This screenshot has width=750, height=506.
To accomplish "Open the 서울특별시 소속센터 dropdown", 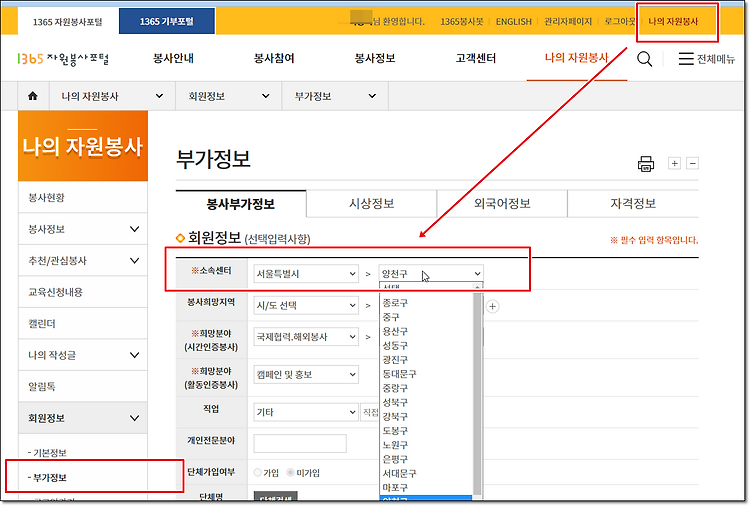I will click(306, 274).
